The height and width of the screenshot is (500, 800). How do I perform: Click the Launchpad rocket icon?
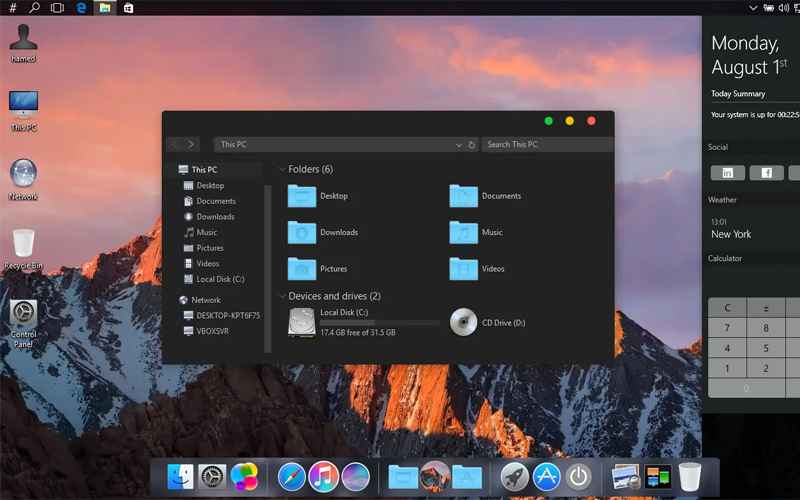tap(514, 477)
